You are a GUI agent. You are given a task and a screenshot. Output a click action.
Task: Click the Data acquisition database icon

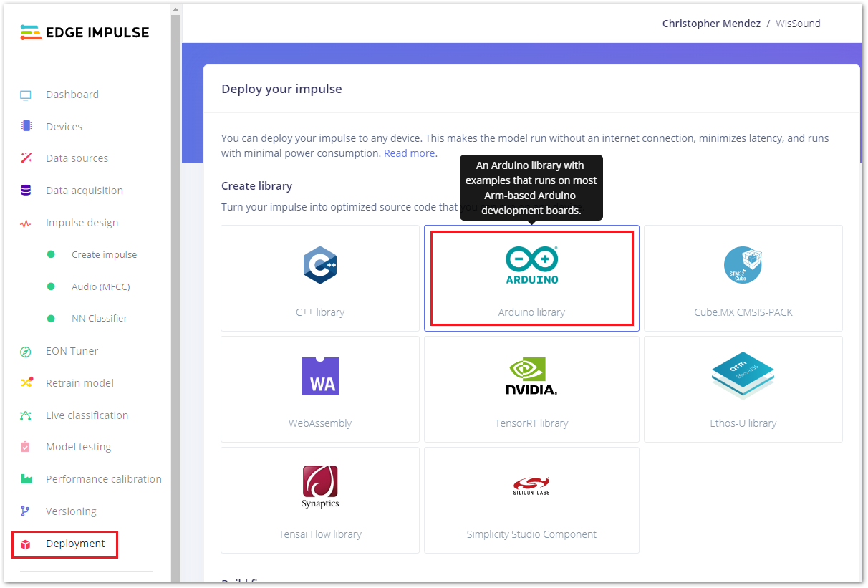click(26, 191)
